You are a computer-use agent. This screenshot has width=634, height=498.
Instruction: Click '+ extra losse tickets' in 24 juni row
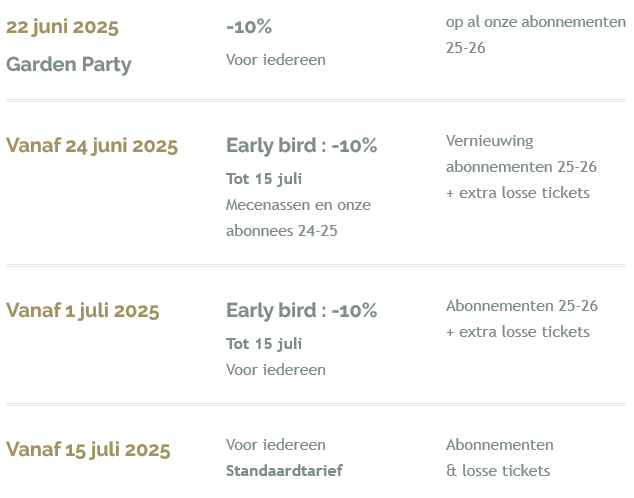tap(517, 192)
